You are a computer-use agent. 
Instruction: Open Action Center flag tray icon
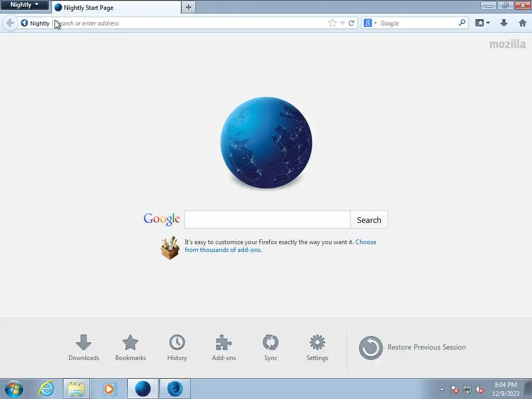coord(455,389)
